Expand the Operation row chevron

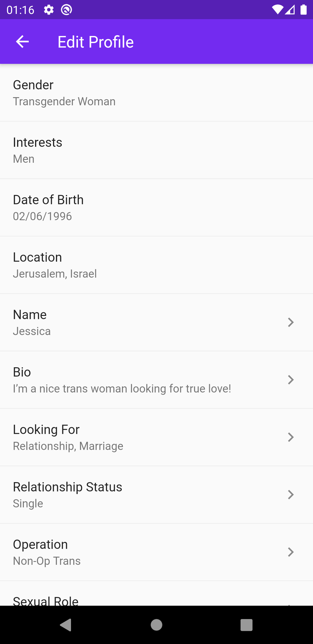[x=291, y=552]
